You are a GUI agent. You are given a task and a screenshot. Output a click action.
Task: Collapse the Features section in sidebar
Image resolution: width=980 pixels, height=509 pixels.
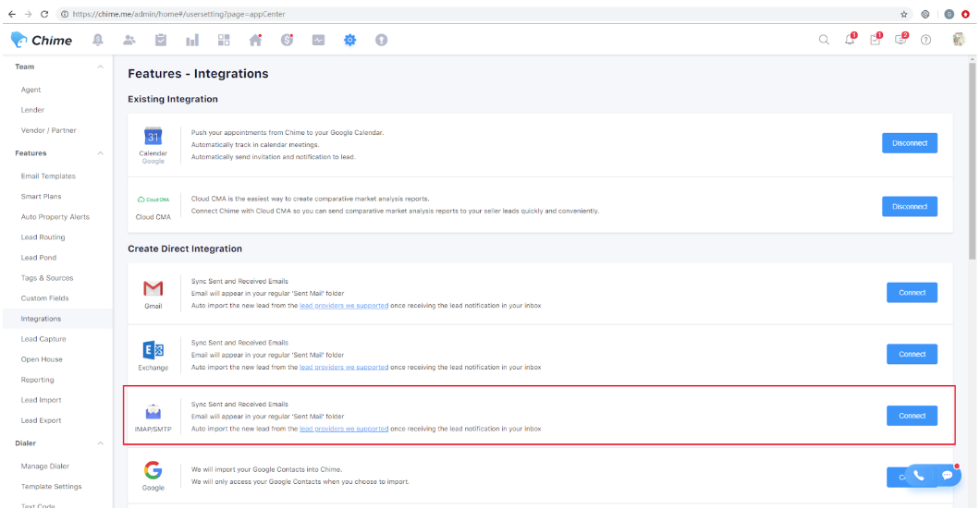100,153
